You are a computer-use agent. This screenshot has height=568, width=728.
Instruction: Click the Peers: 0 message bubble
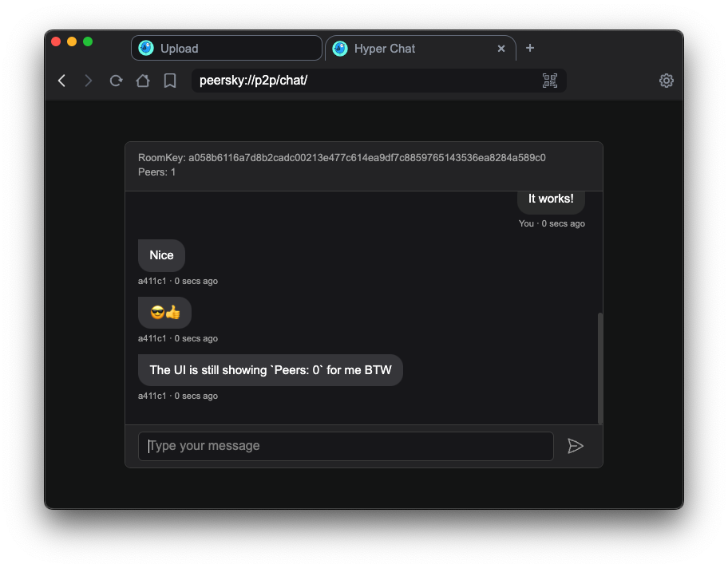(x=270, y=370)
